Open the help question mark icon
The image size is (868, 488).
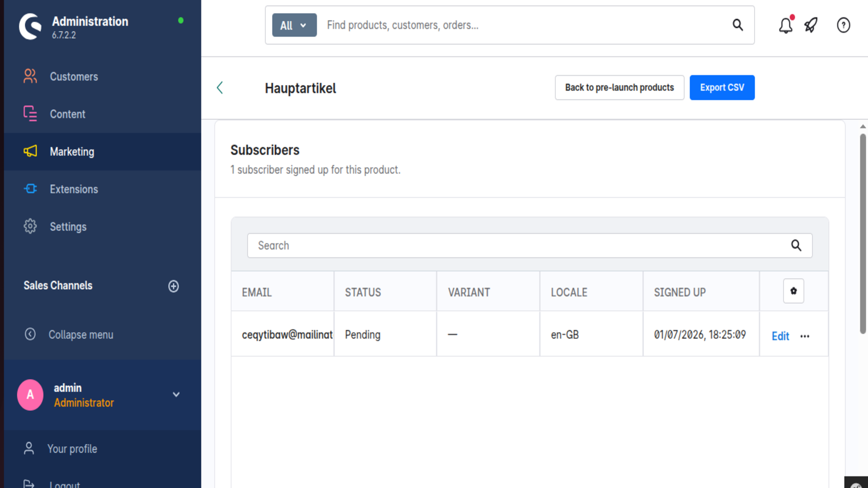pos(843,25)
